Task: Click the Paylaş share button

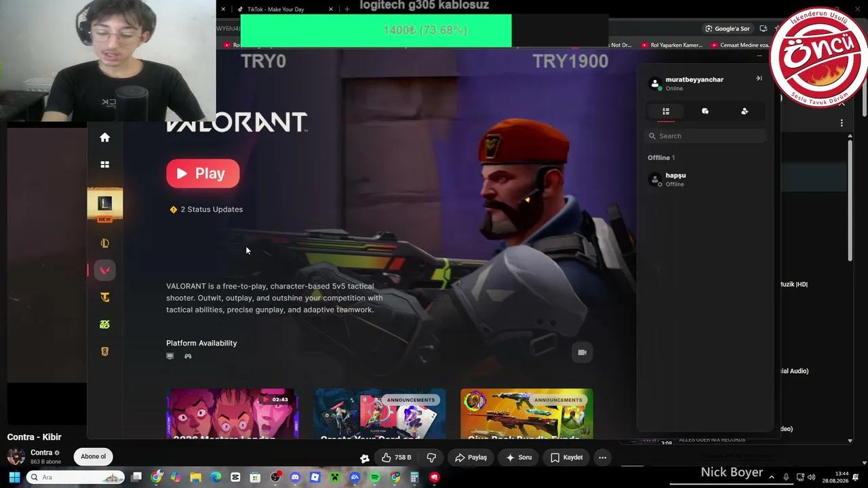Action: click(471, 457)
